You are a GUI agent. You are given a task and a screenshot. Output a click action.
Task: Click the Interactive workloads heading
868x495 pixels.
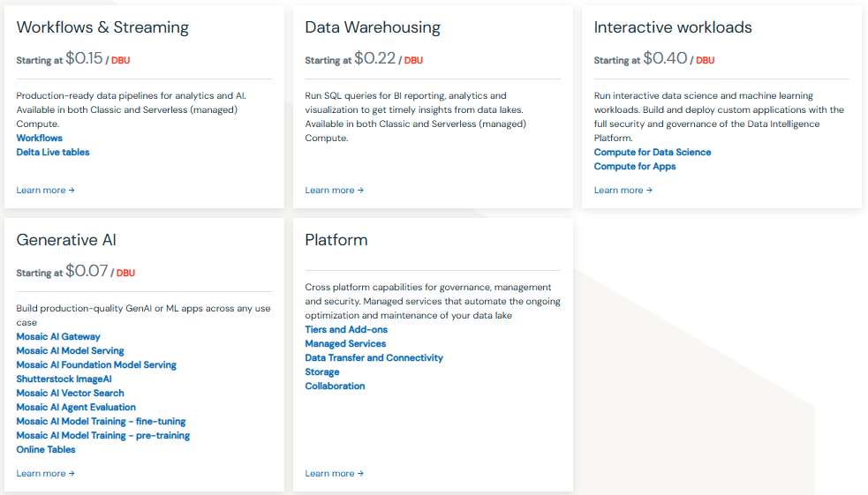point(673,27)
